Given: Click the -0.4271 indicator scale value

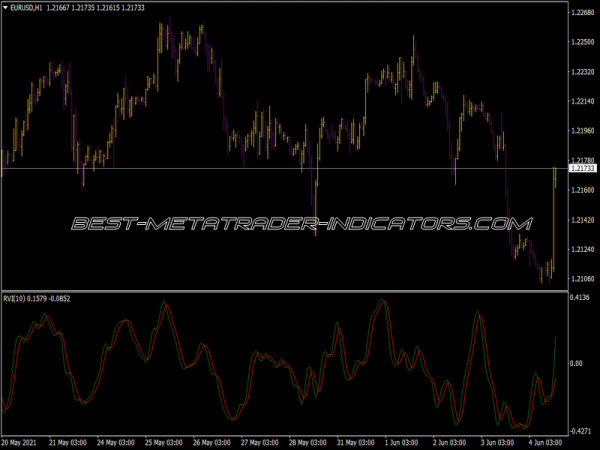Looking at the screenshot, I should (581, 429).
